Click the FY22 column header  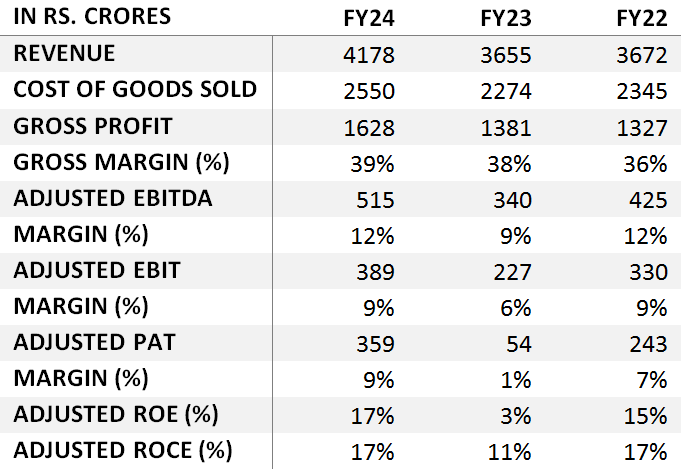coord(641,18)
